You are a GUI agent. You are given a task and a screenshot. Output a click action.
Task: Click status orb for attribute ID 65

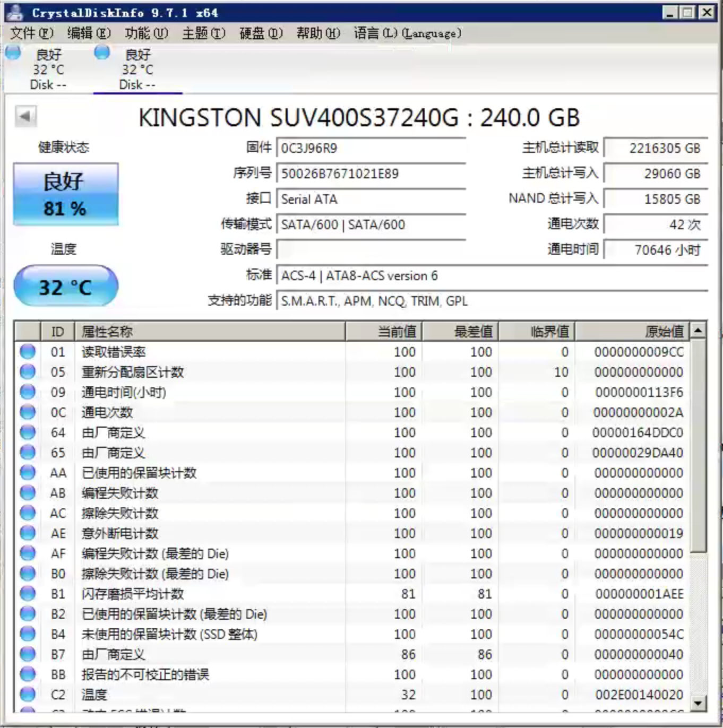tap(28, 452)
